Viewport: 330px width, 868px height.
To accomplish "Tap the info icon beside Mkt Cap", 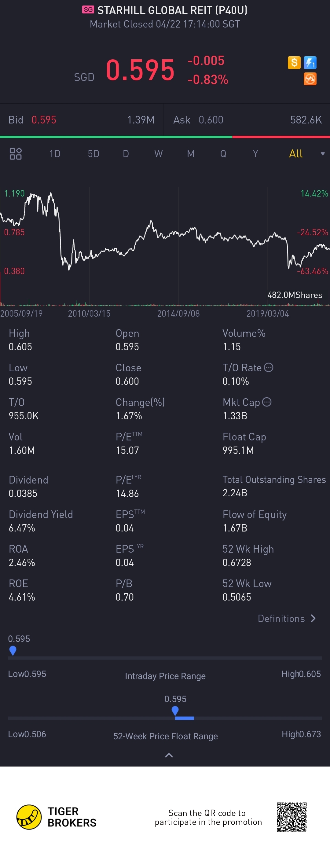I will (x=267, y=402).
